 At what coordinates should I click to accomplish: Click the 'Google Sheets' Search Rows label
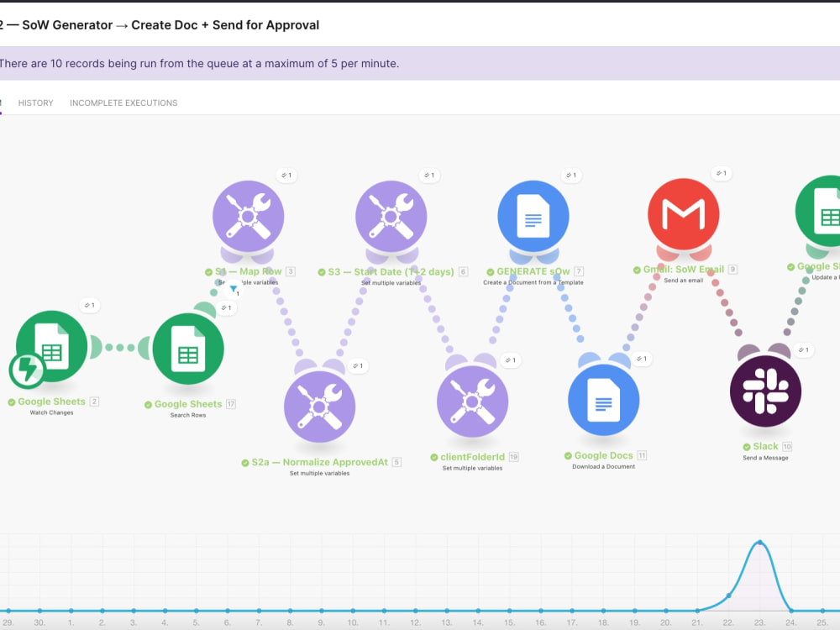(x=188, y=405)
